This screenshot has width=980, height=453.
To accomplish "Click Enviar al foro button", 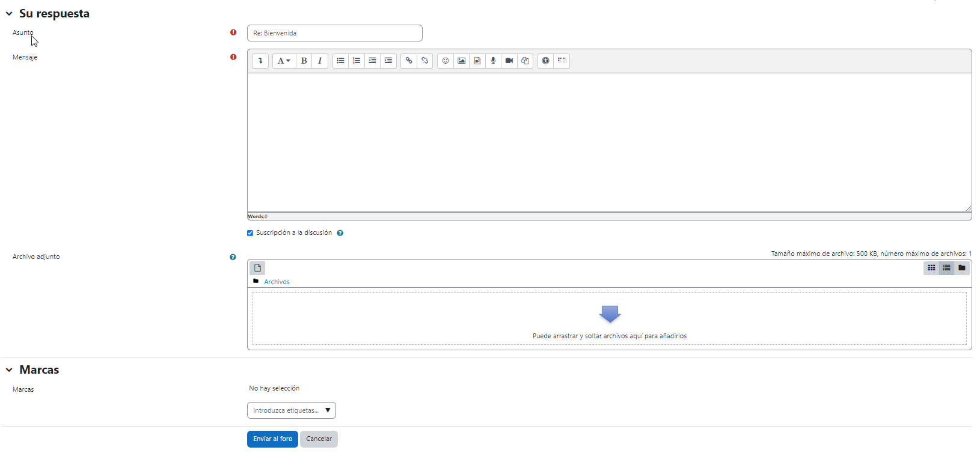I will pyautogui.click(x=272, y=439).
